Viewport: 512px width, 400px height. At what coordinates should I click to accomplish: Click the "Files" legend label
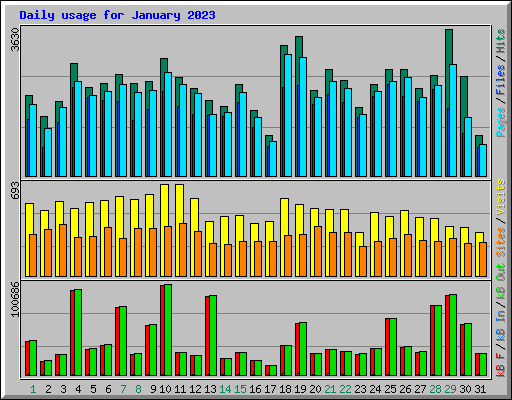tap(501, 80)
